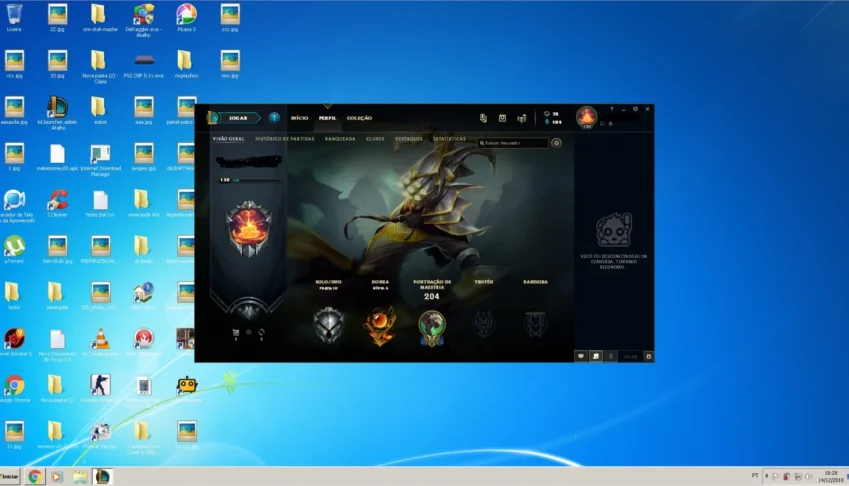Image resolution: width=849 pixels, height=486 pixels.
Task: Open the client settings gear
Action: coord(635,109)
